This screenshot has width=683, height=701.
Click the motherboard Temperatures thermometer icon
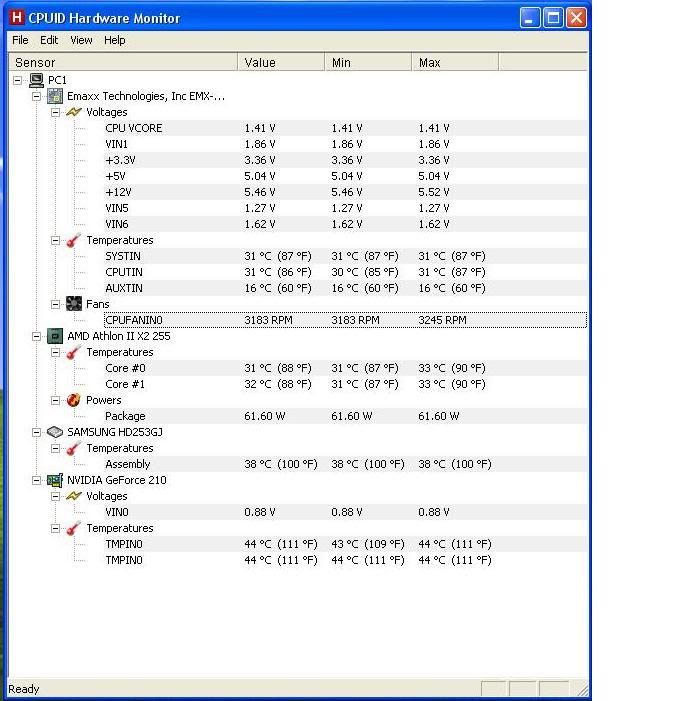click(73, 240)
